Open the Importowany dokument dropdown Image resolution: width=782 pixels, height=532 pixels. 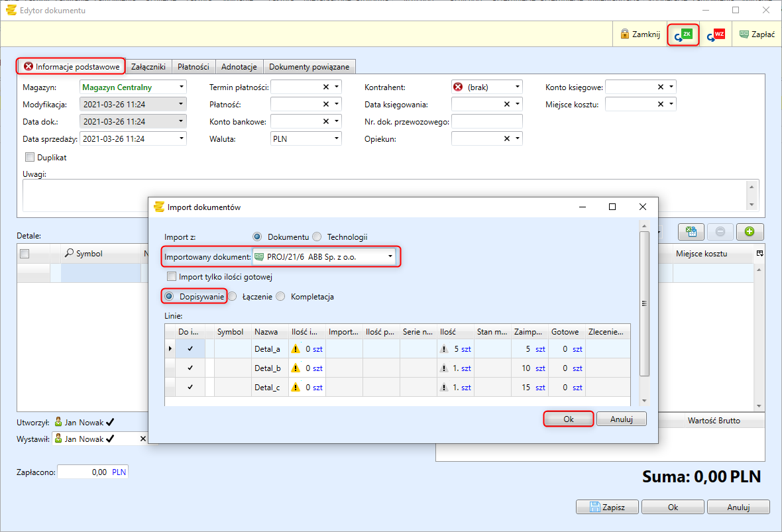390,256
